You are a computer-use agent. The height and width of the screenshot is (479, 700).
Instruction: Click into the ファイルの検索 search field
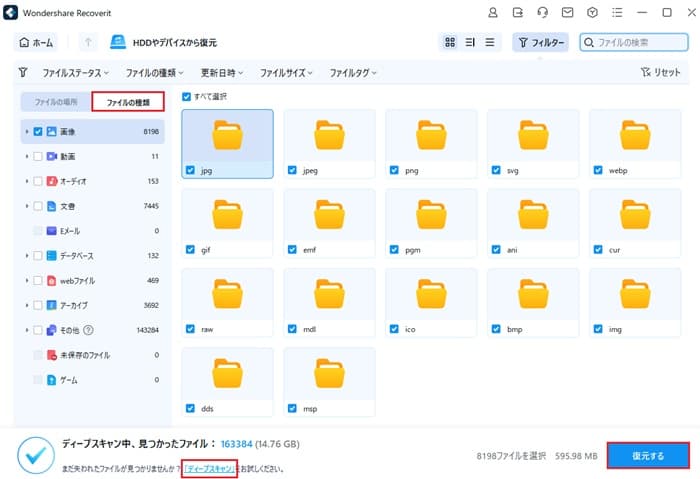tap(634, 42)
